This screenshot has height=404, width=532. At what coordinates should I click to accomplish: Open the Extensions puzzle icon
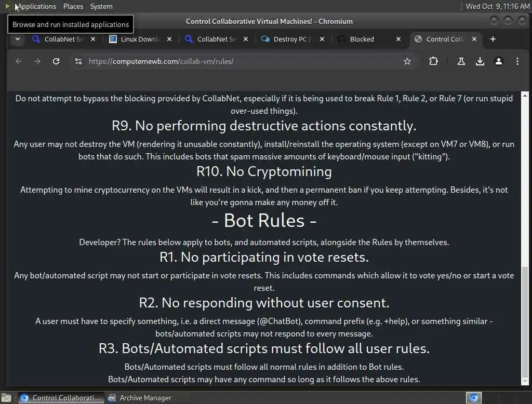point(433,61)
